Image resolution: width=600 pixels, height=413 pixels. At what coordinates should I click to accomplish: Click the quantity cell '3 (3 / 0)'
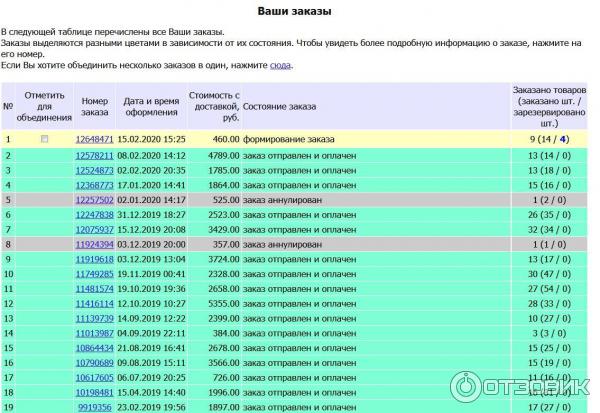point(549,333)
